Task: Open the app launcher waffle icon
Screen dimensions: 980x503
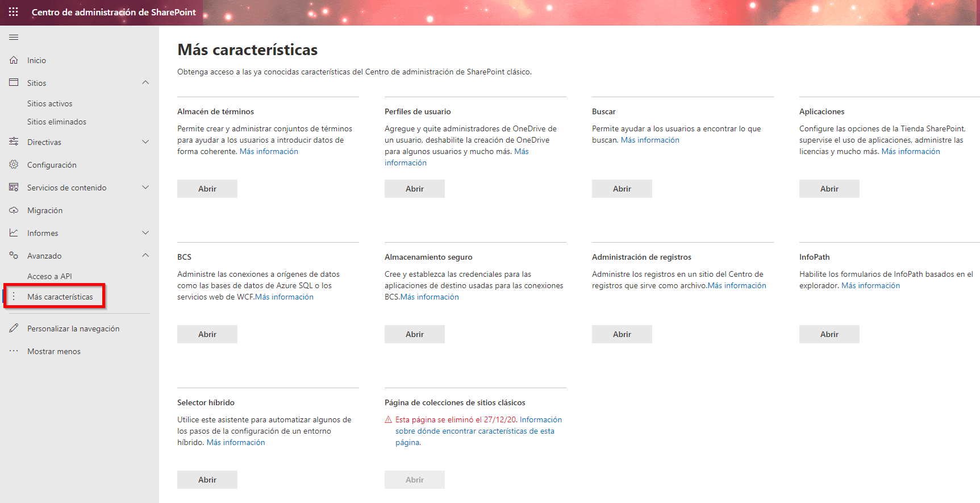Action: pos(14,12)
